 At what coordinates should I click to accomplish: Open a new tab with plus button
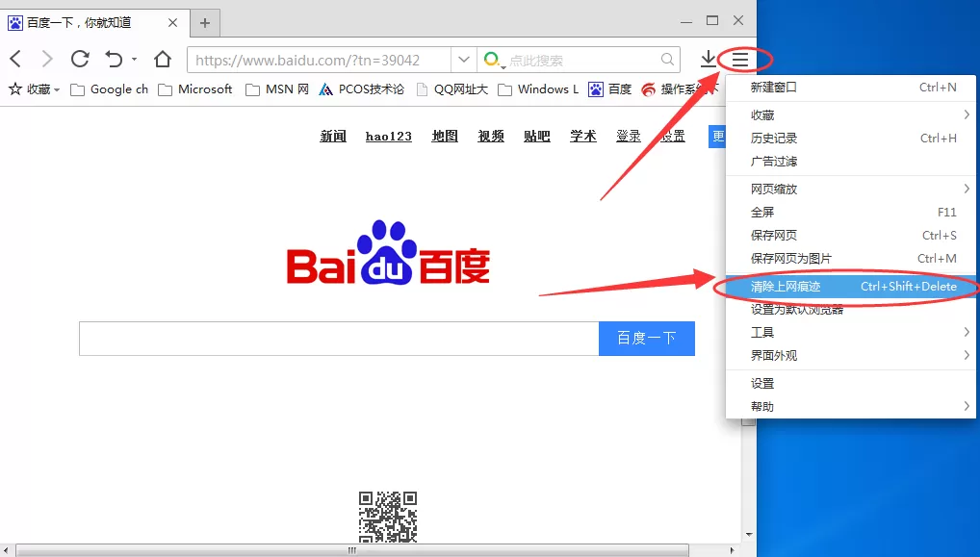click(x=204, y=24)
